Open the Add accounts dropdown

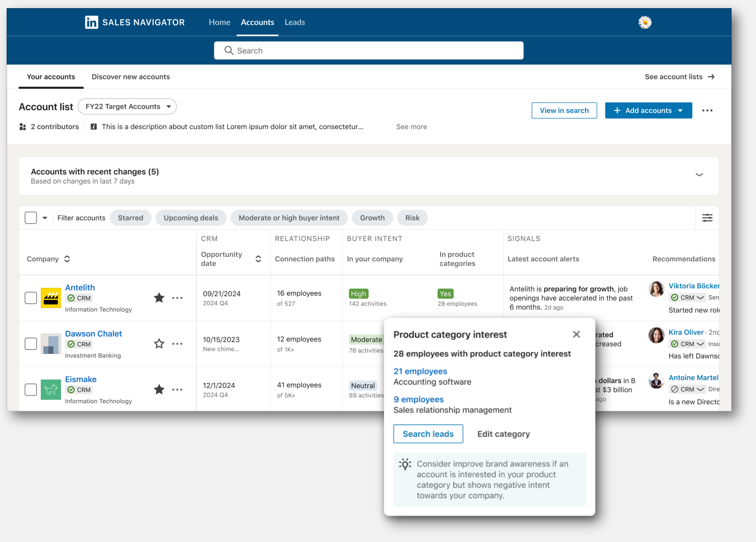click(649, 110)
